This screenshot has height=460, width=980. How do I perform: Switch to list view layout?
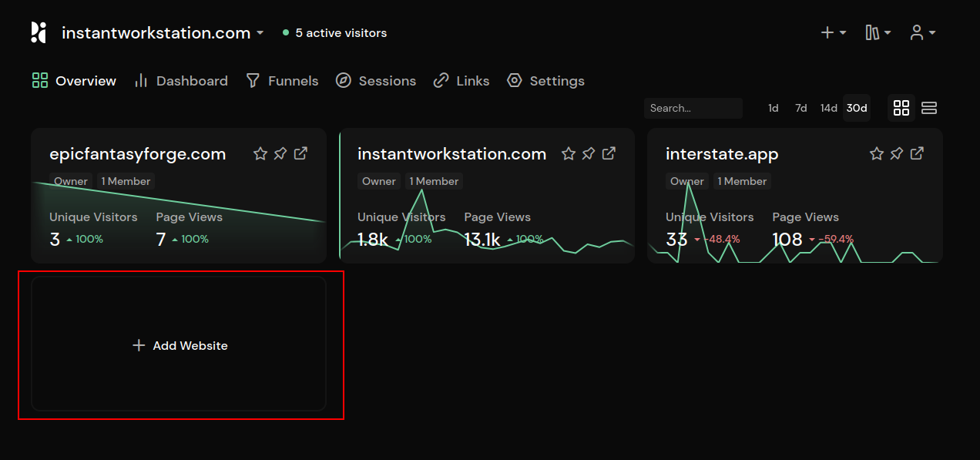coord(929,108)
